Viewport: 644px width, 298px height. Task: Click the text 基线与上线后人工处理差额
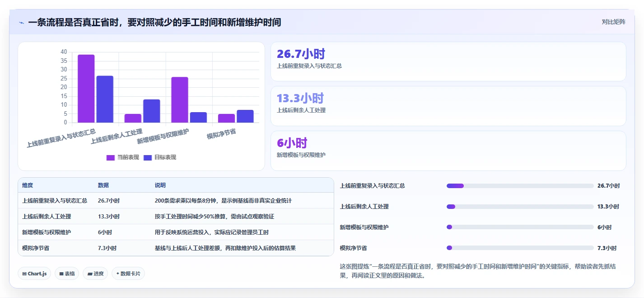pyautogui.click(x=187, y=248)
